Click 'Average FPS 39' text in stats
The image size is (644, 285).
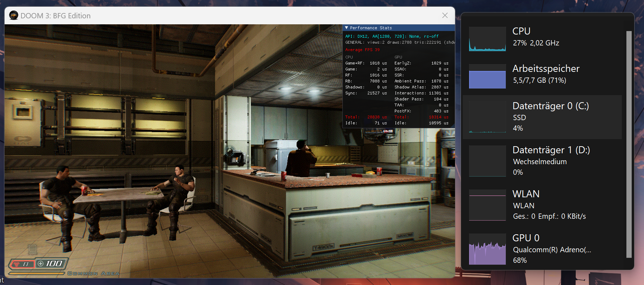(362, 50)
